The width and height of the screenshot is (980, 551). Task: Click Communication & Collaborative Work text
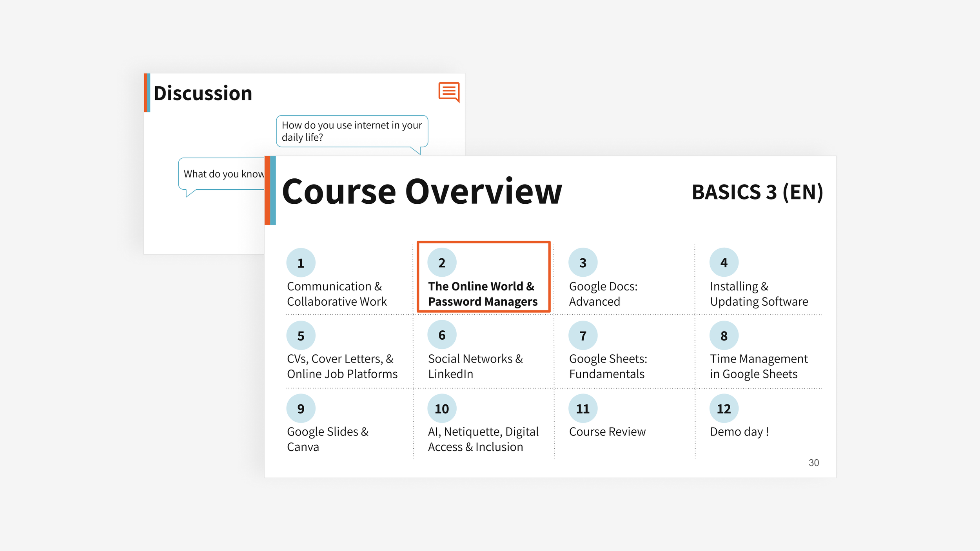tap(336, 294)
